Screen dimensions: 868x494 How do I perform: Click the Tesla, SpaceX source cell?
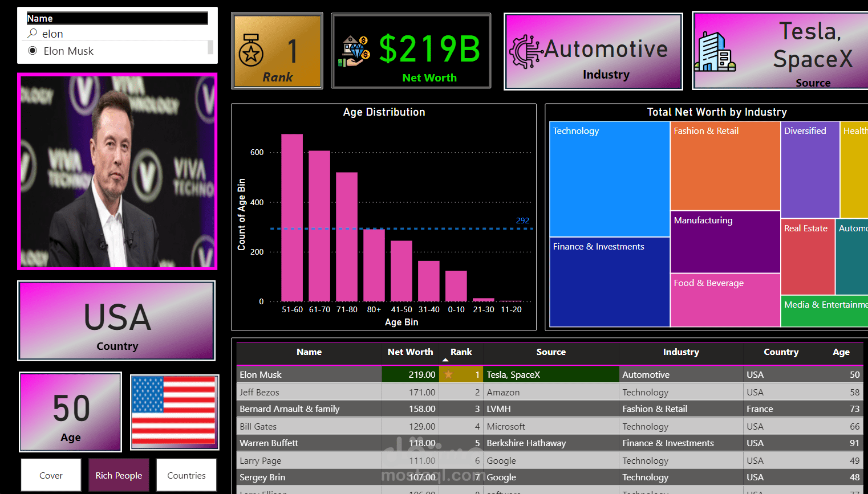(551, 374)
